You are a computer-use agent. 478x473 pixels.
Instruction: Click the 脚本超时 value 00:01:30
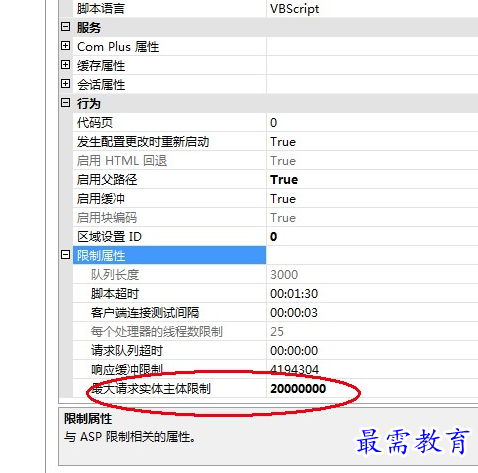[x=372, y=293]
